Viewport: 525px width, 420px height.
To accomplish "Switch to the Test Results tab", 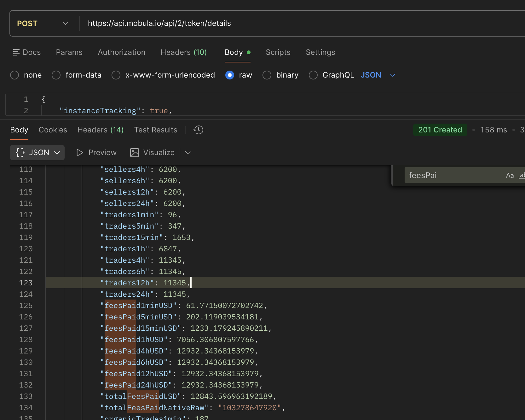I will [156, 130].
